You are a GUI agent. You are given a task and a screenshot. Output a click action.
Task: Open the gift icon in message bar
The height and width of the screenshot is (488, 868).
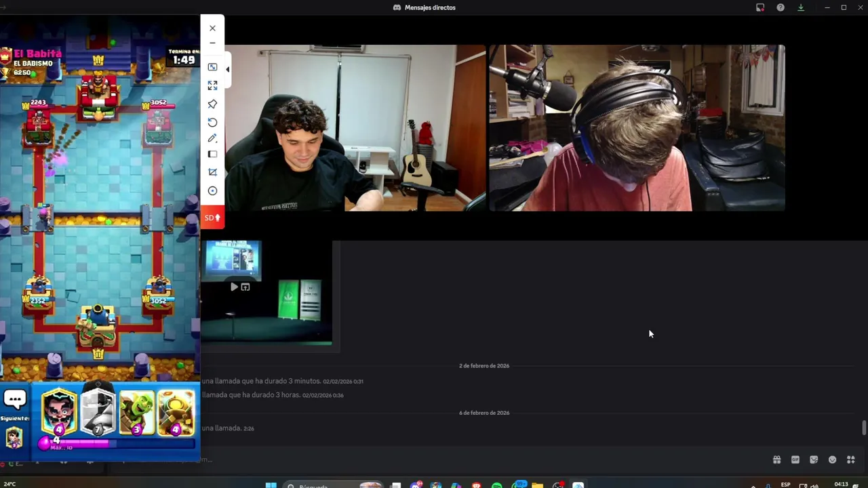[x=776, y=460]
